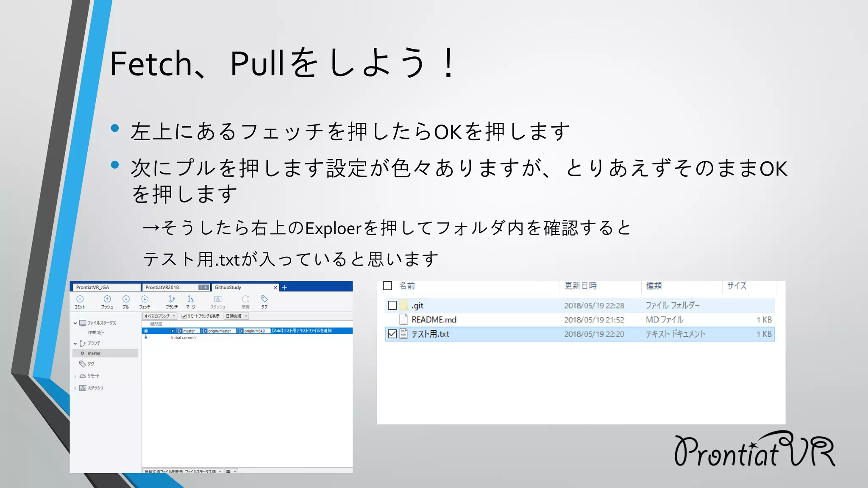The width and height of the screenshot is (868, 488).
Task: Expand the スタッシュ sidebar section
Action: 75,388
